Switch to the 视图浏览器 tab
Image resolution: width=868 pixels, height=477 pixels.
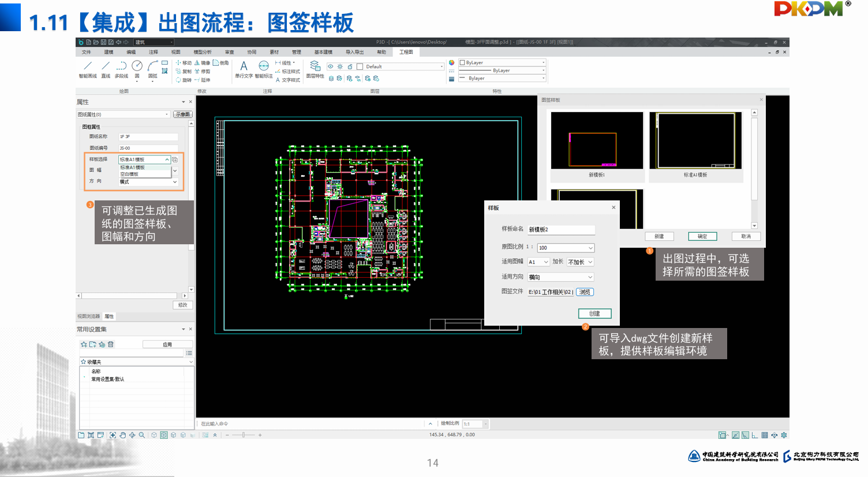[x=89, y=316]
